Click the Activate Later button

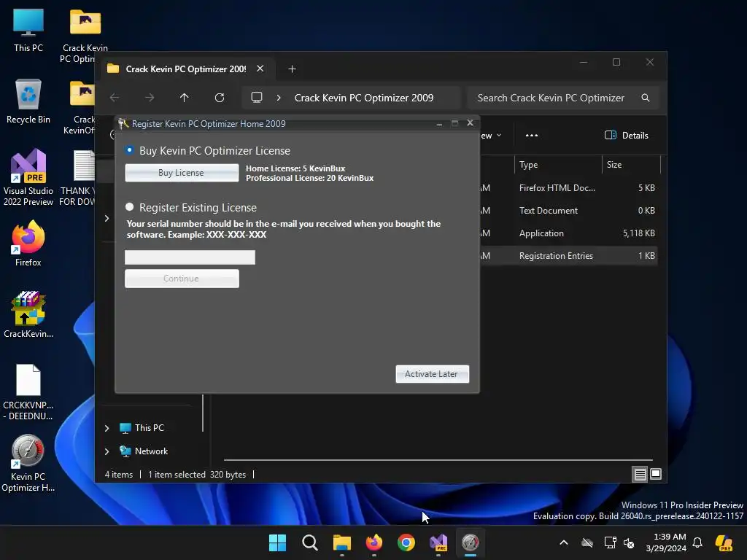(432, 374)
